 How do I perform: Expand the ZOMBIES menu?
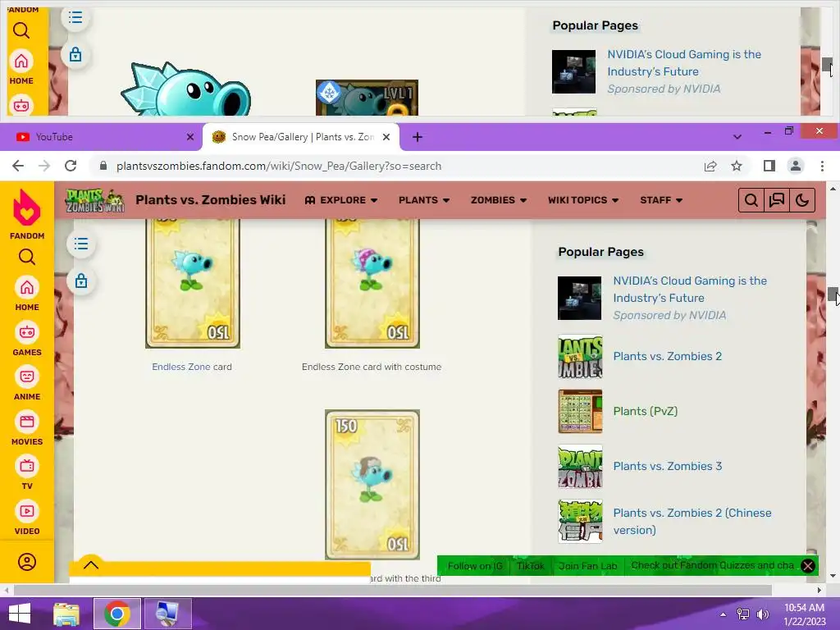499,200
